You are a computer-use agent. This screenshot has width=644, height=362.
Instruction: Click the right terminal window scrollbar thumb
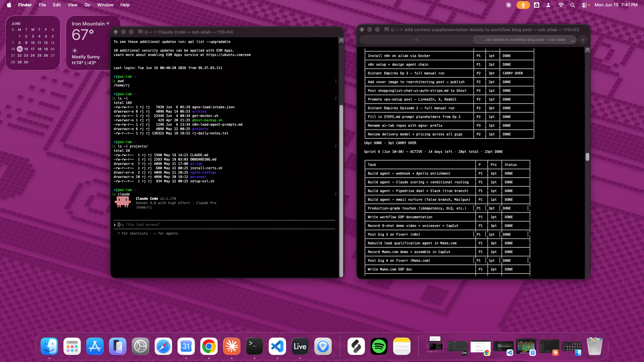tap(587, 157)
